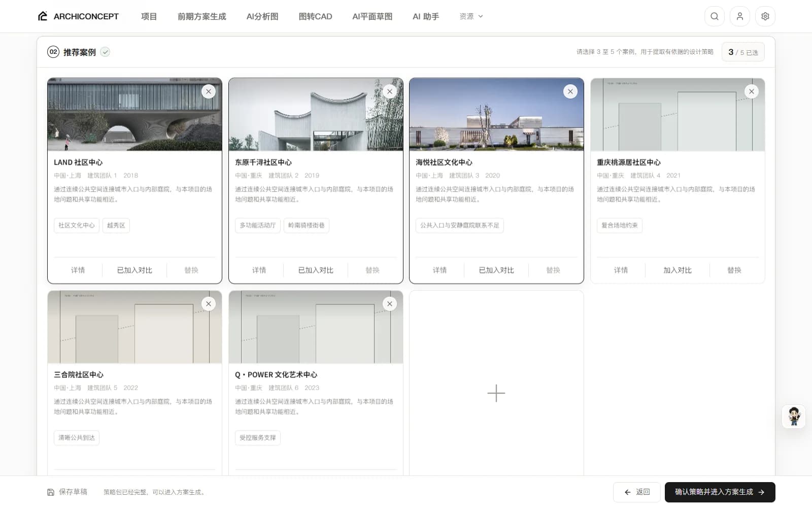Click the ArchiConcept logo icon
Screen dimensions: 812x508
(x=43, y=16)
